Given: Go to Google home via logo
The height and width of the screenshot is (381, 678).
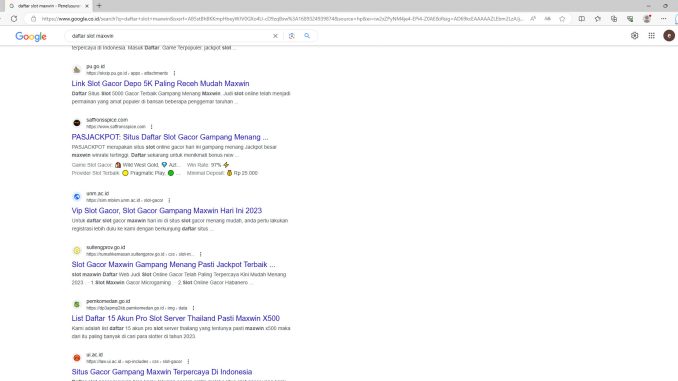Looking at the screenshot, I should click(31, 36).
